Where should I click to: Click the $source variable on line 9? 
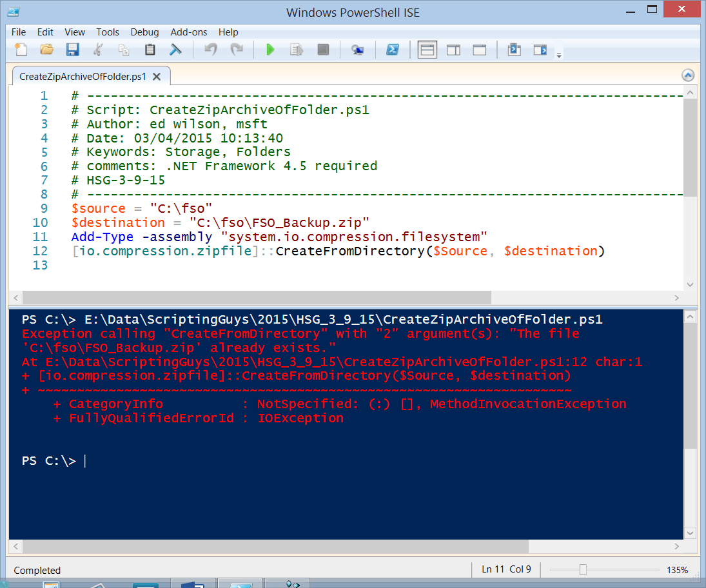[x=98, y=208]
